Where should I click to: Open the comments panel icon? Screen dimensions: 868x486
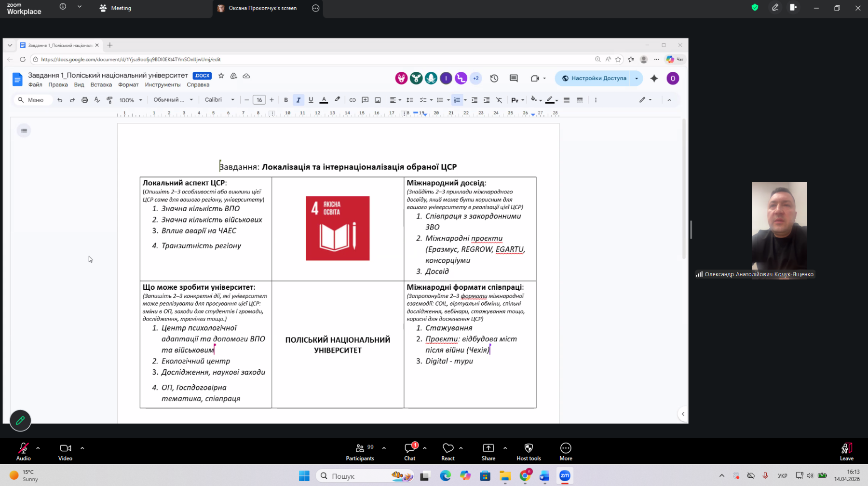click(514, 78)
